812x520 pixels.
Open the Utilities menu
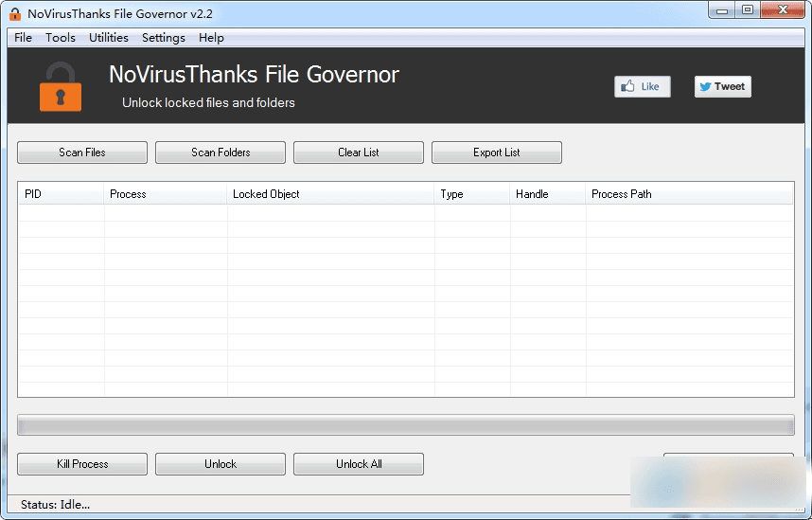[x=109, y=38]
